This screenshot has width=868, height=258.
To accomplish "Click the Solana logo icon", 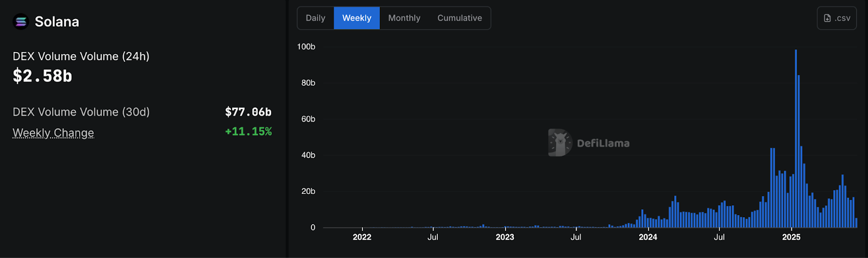I will (x=21, y=22).
